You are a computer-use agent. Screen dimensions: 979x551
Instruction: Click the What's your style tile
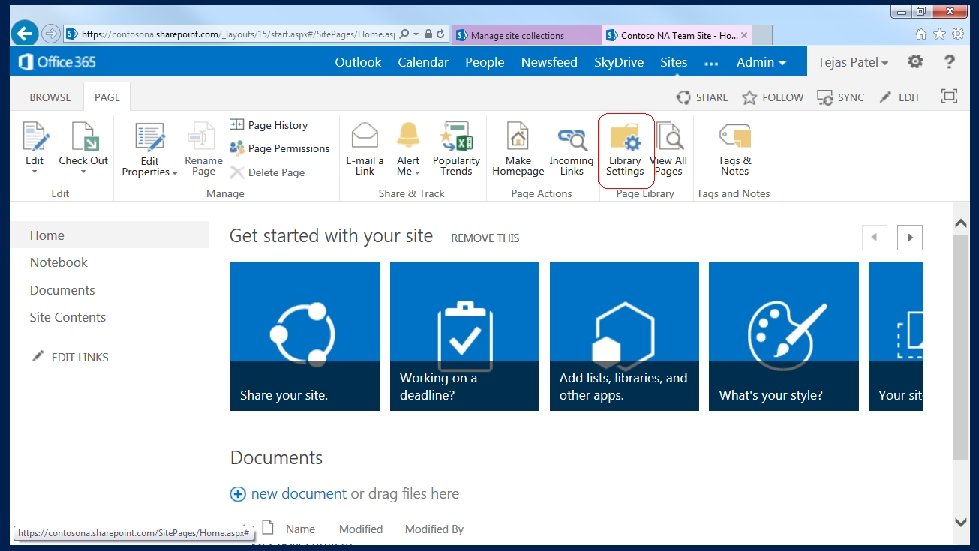click(x=784, y=336)
